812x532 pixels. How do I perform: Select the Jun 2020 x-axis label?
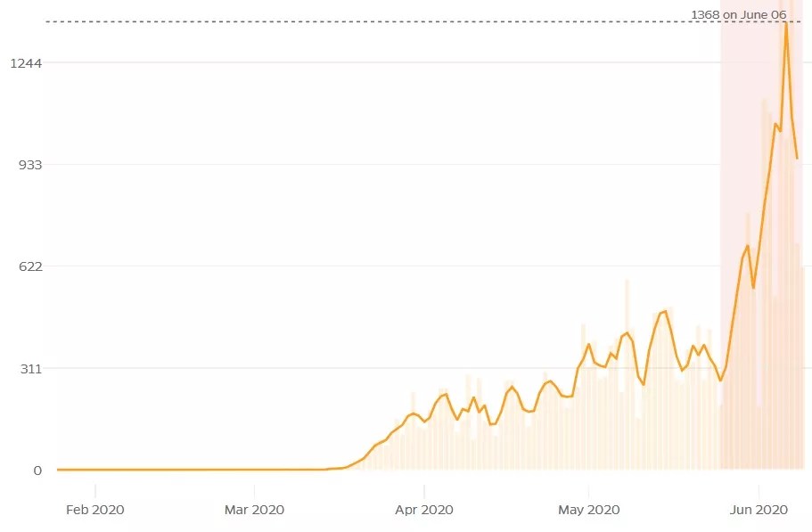[x=759, y=510]
